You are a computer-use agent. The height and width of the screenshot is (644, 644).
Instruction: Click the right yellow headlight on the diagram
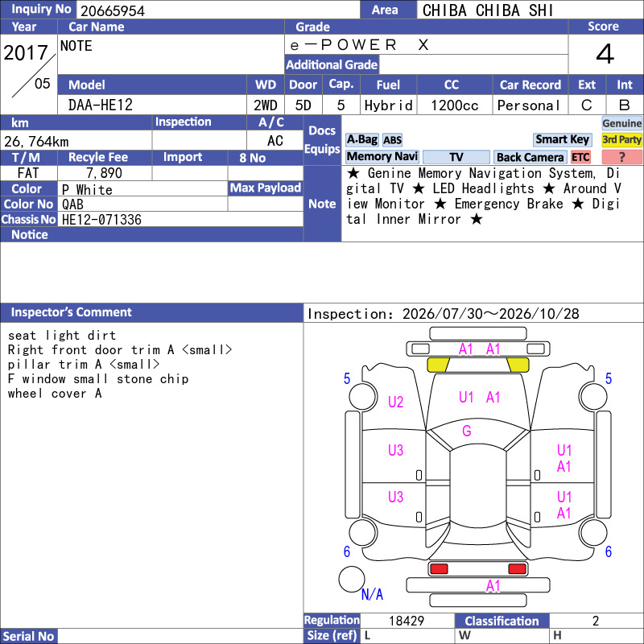tap(518, 365)
